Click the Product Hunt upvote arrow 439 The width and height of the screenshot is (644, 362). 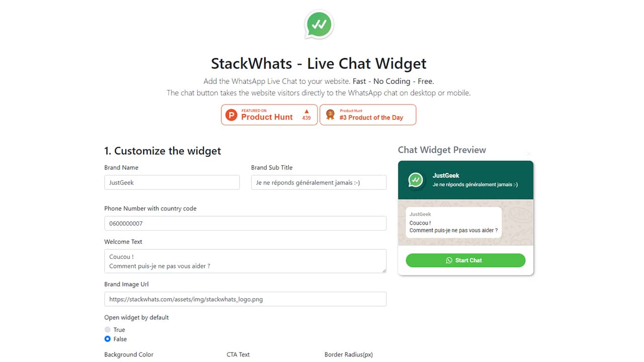coord(306,115)
